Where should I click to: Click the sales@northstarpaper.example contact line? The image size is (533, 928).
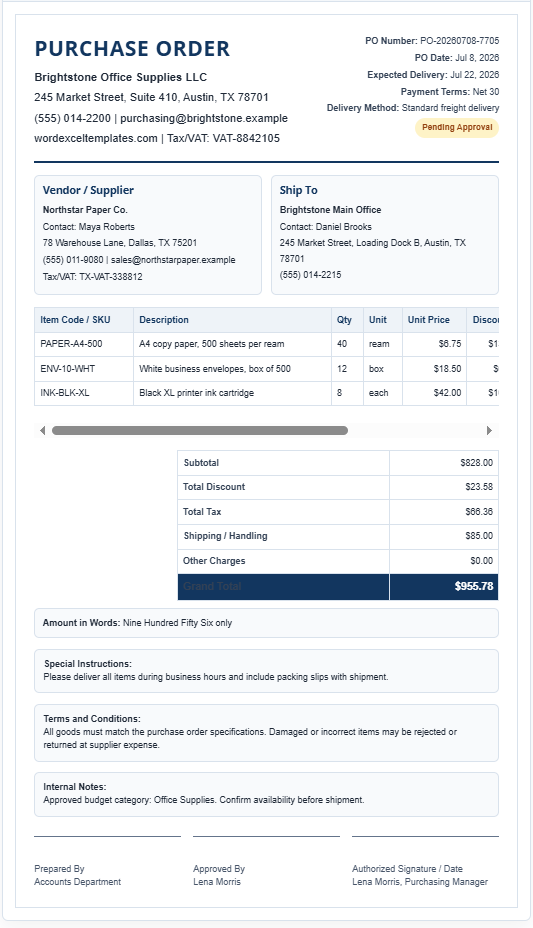pyautogui.click(x=139, y=260)
